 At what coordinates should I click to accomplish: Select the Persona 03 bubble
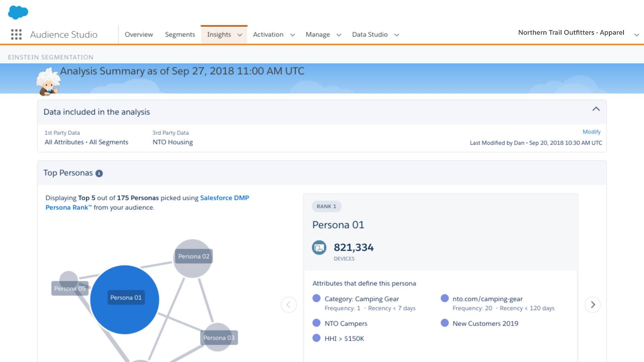[219, 337]
